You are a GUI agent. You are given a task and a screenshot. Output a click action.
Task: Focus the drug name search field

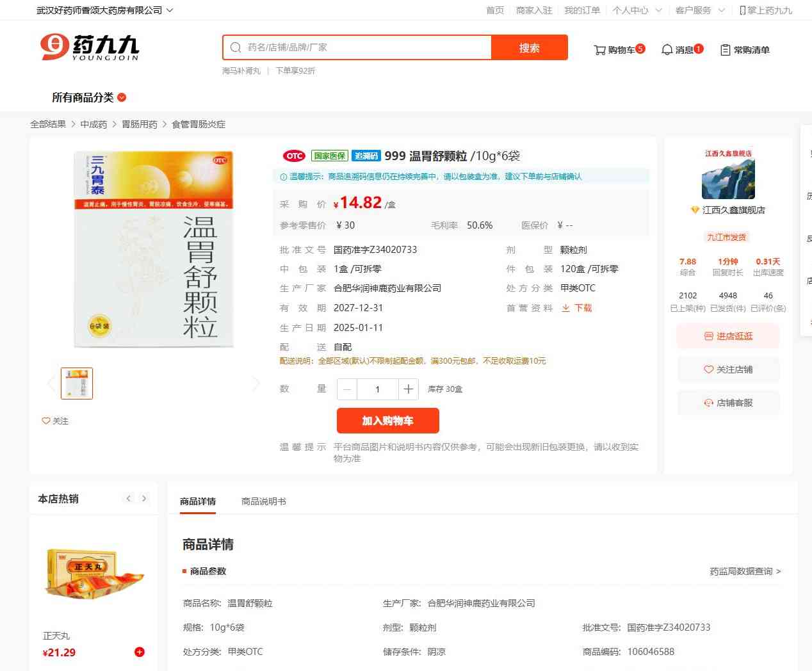365,47
